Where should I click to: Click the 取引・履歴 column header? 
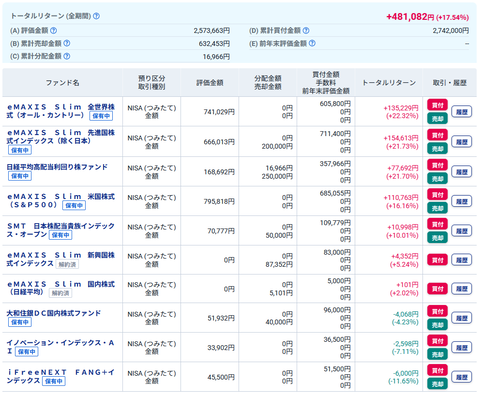pyautogui.click(x=449, y=83)
